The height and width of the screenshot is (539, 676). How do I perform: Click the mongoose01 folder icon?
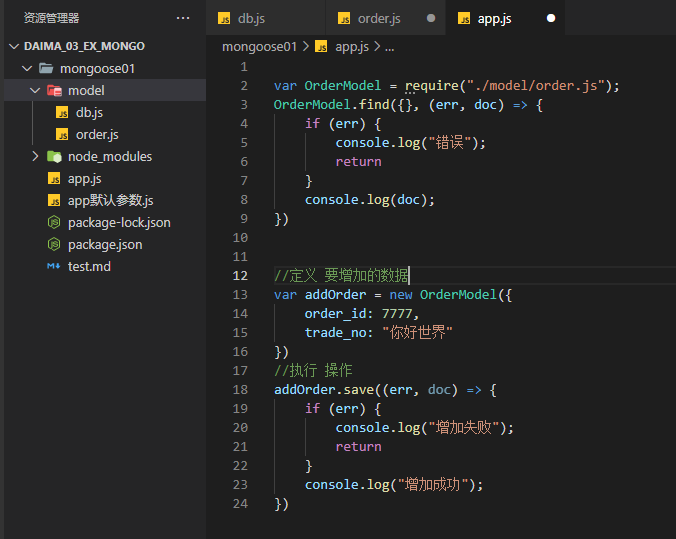(46, 68)
